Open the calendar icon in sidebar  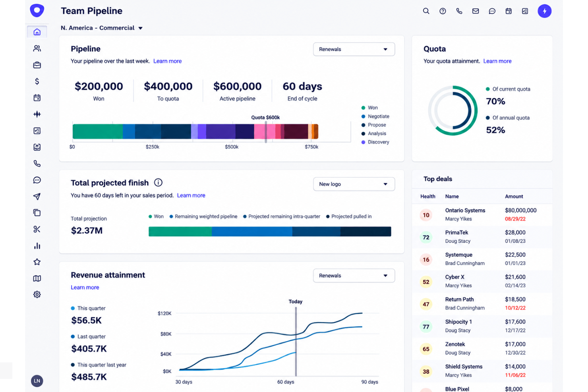[x=37, y=98]
